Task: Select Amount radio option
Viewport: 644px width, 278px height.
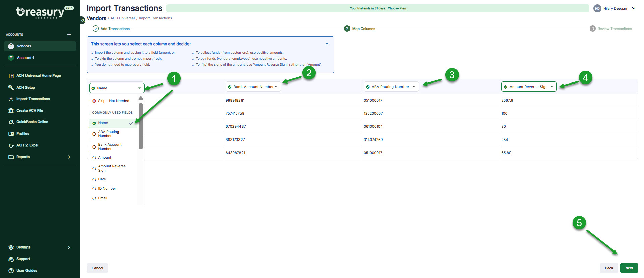Action: click(x=94, y=158)
